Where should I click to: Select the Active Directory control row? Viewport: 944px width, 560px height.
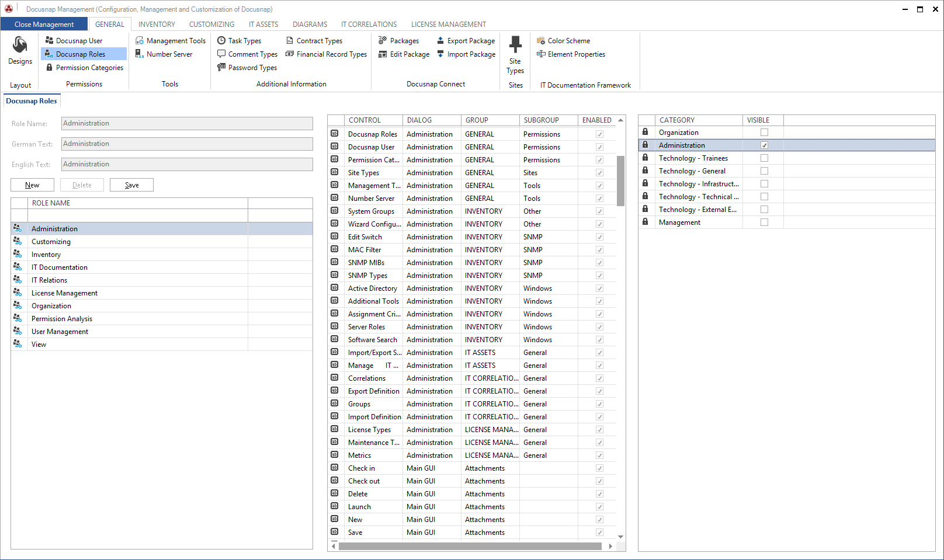pos(473,288)
